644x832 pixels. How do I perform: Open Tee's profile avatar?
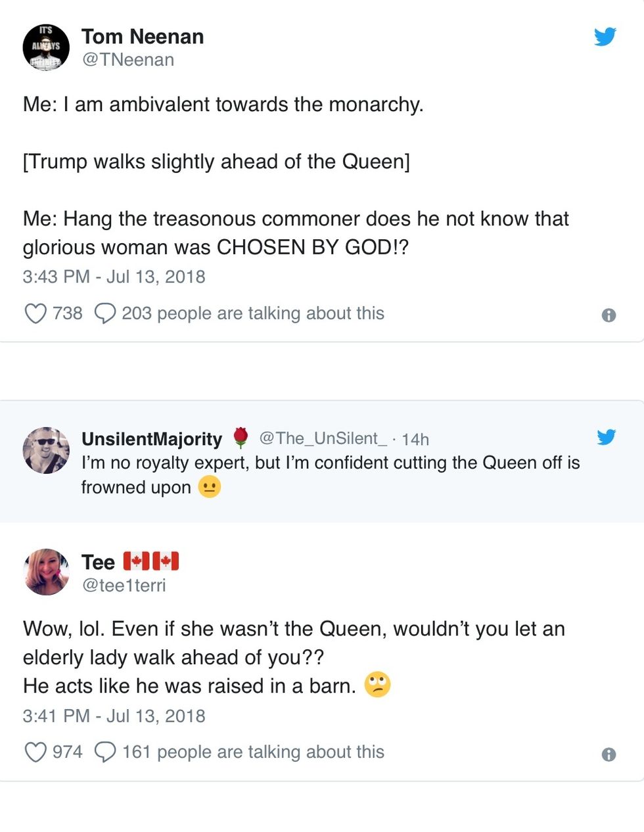point(46,572)
